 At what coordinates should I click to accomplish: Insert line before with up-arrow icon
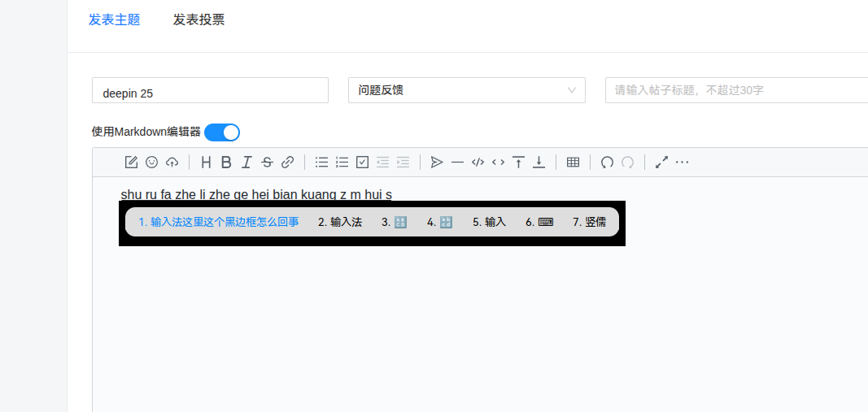click(x=518, y=162)
